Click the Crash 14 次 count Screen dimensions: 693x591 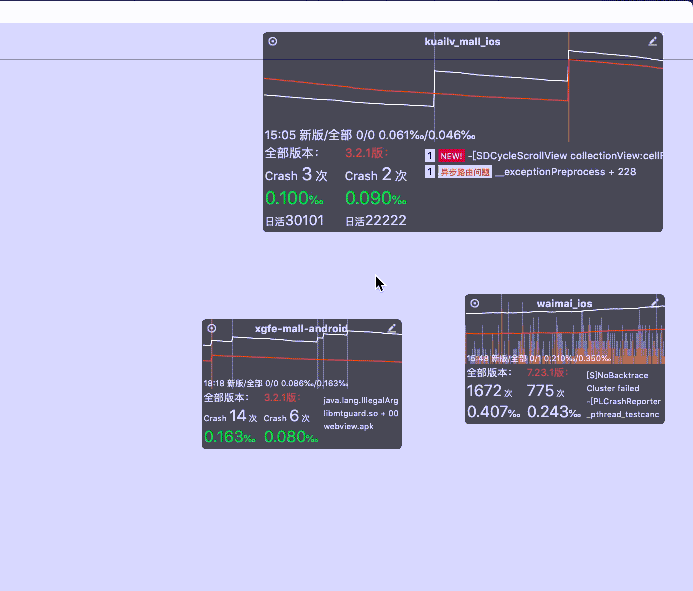click(230, 416)
